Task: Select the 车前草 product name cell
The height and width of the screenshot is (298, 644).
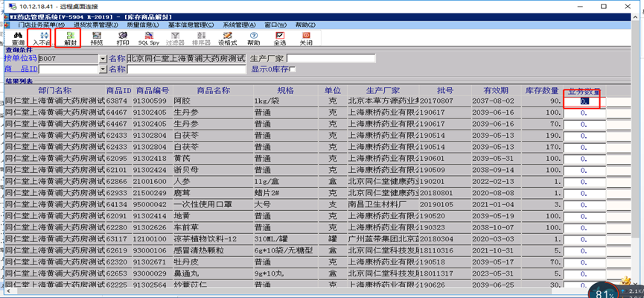Action: (213, 227)
